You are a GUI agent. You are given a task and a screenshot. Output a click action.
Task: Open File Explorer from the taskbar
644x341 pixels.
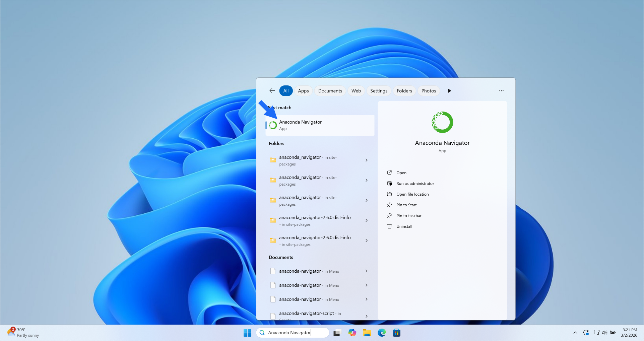(367, 332)
